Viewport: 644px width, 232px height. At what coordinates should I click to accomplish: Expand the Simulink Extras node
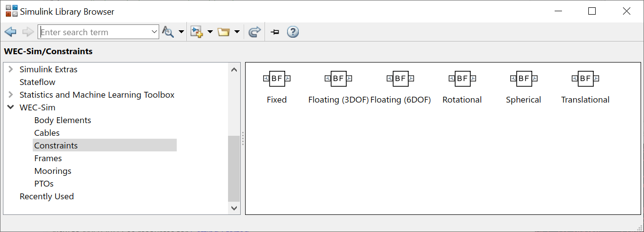point(11,69)
